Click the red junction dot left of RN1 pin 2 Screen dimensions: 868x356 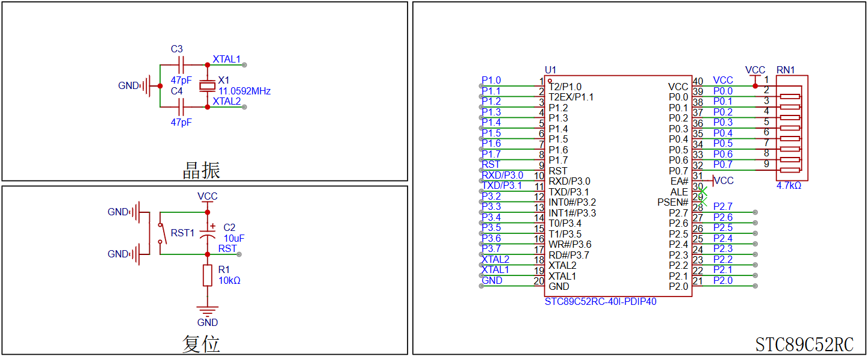(755, 86)
